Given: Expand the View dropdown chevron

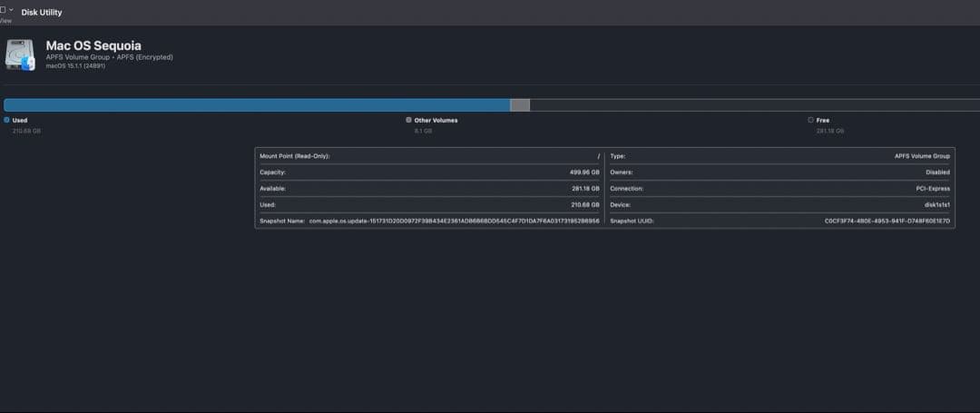Looking at the screenshot, I should 11,9.
